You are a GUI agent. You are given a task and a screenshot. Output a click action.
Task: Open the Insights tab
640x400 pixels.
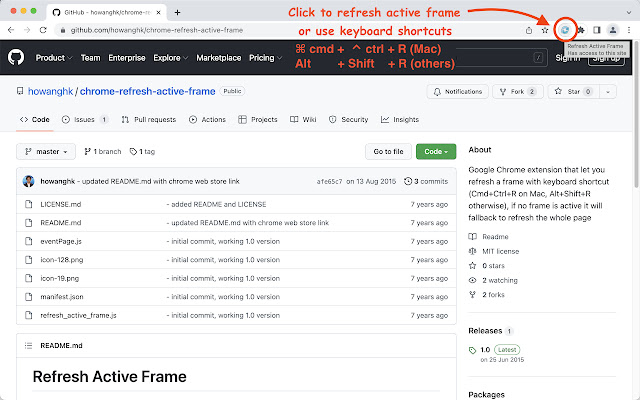coord(400,120)
